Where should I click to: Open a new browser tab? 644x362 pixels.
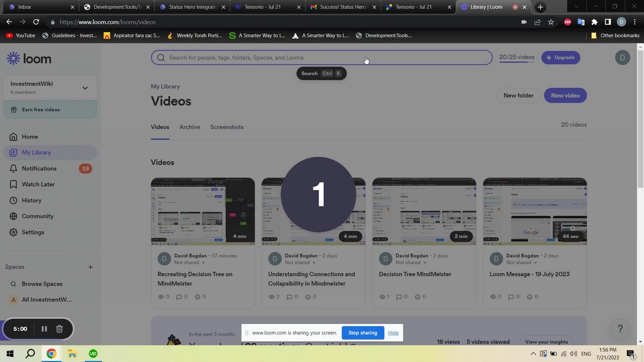click(x=540, y=7)
